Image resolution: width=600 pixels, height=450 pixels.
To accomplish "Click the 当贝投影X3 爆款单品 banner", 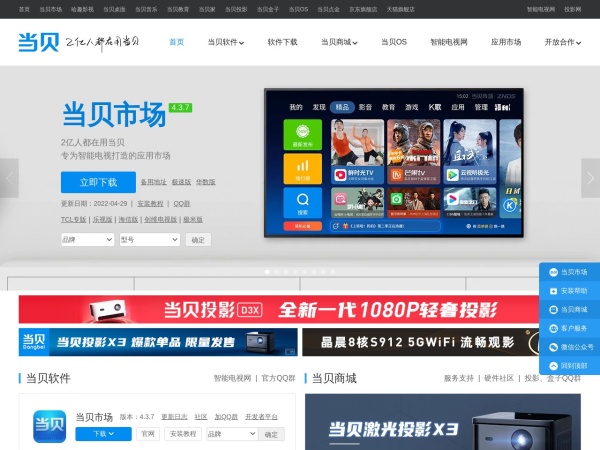I will click(x=158, y=342).
